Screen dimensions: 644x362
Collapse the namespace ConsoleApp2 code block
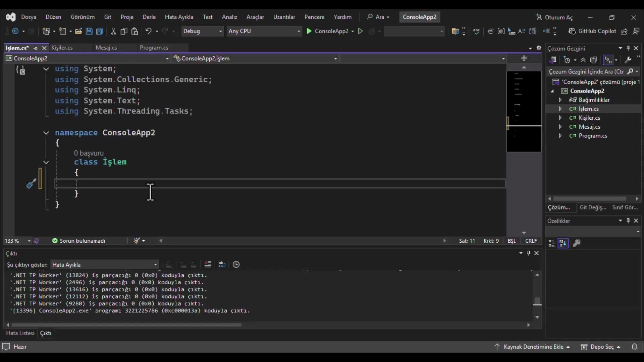coord(46,133)
